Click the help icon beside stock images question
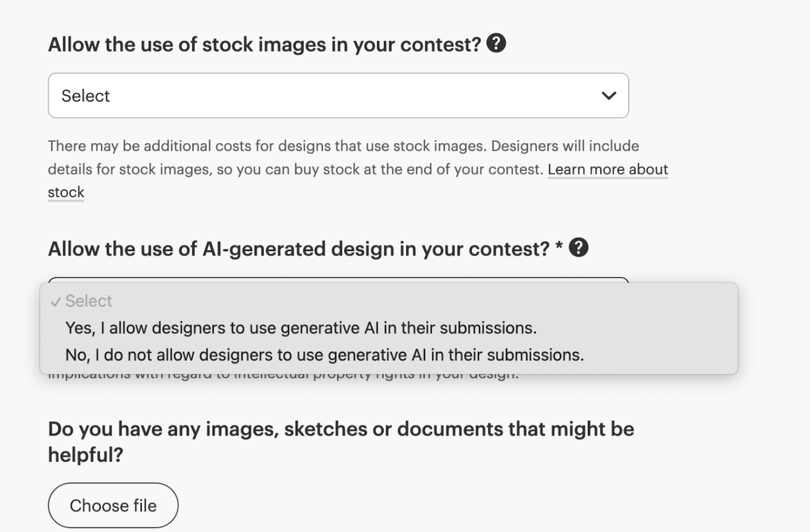 pyautogui.click(x=496, y=44)
